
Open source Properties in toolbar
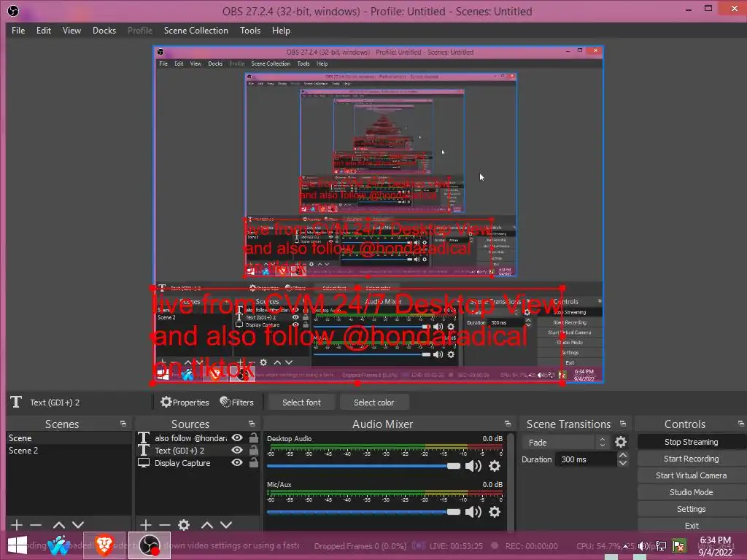(x=185, y=402)
